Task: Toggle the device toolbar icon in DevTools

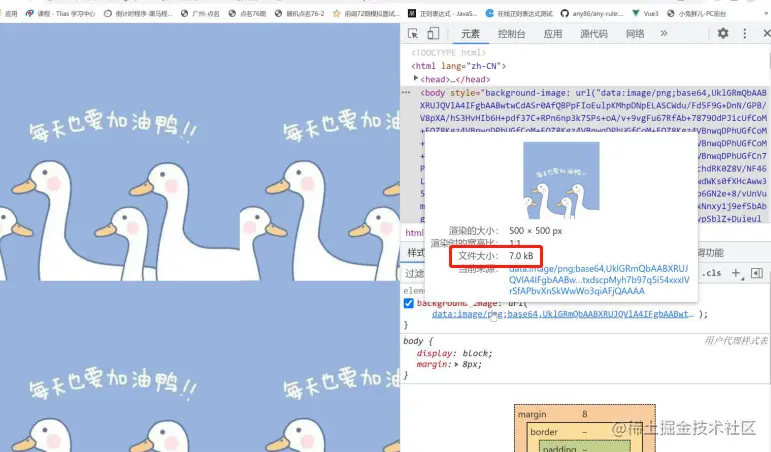Action: click(433, 33)
